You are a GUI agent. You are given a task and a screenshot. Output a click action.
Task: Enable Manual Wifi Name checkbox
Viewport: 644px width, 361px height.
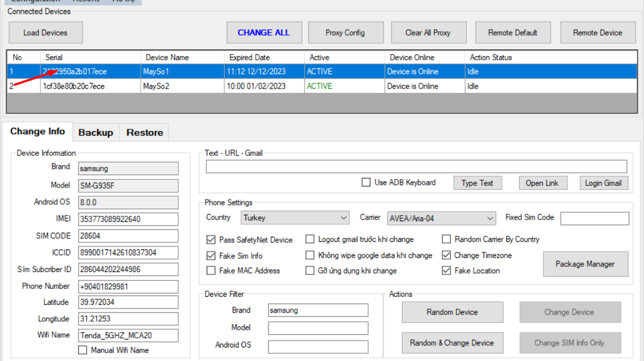pyautogui.click(x=83, y=350)
